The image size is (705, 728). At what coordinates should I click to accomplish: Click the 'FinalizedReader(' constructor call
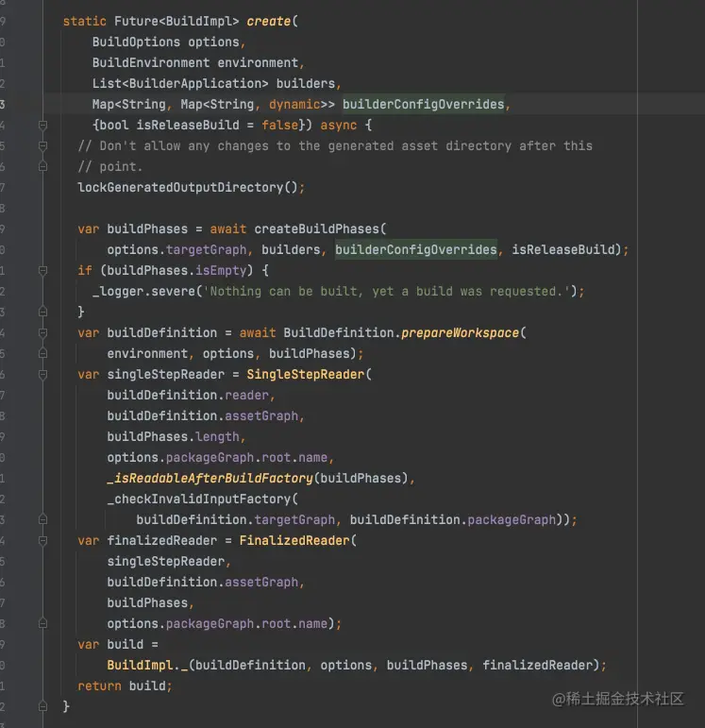coord(298,540)
